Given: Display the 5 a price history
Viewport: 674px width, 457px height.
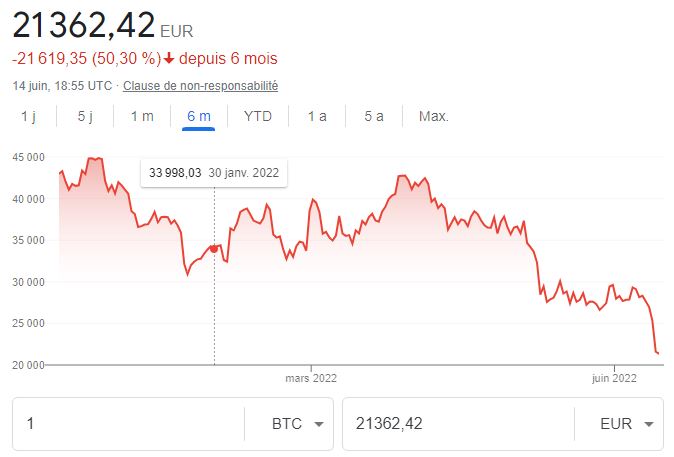Looking at the screenshot, I should tap(374, 116).
